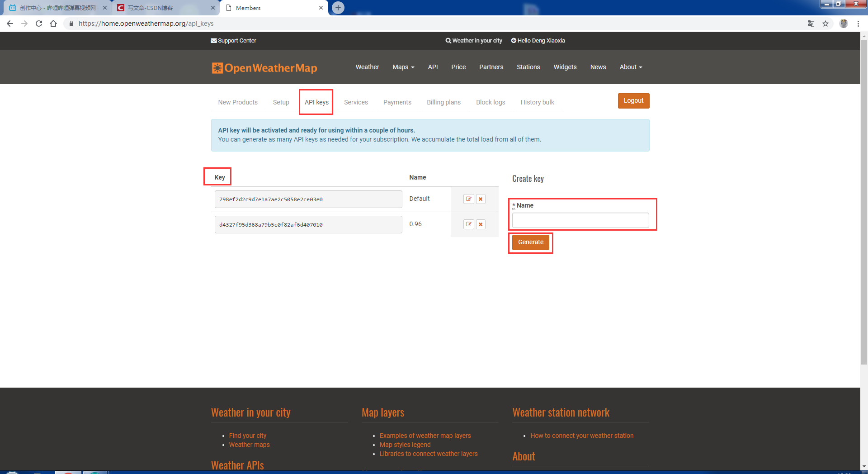Screen dimensions: 868x474
Task: View site security lock info
Action: [71, 24]
